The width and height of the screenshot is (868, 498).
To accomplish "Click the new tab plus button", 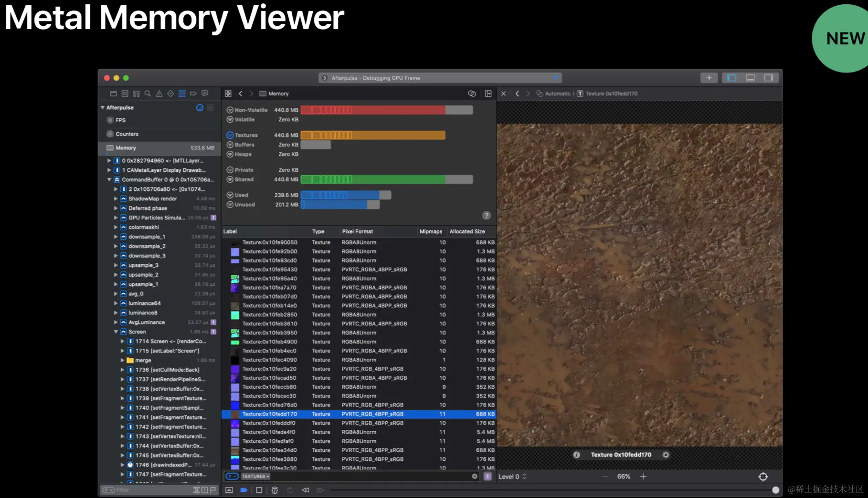I will [709, 78].
